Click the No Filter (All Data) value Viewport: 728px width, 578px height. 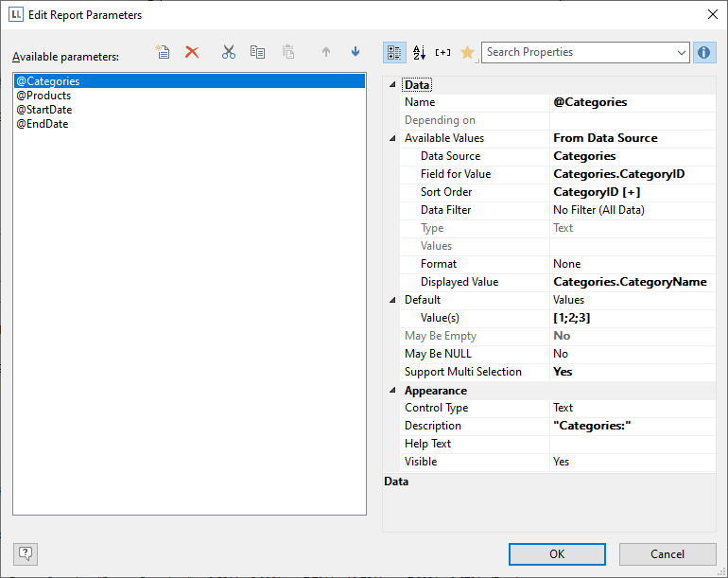click(x=633, y=210)
